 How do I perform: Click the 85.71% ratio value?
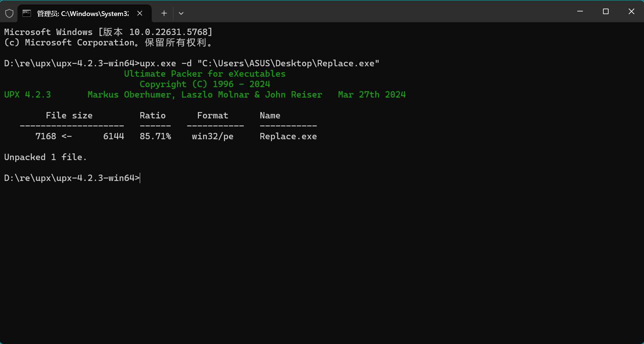pos(155,136)
